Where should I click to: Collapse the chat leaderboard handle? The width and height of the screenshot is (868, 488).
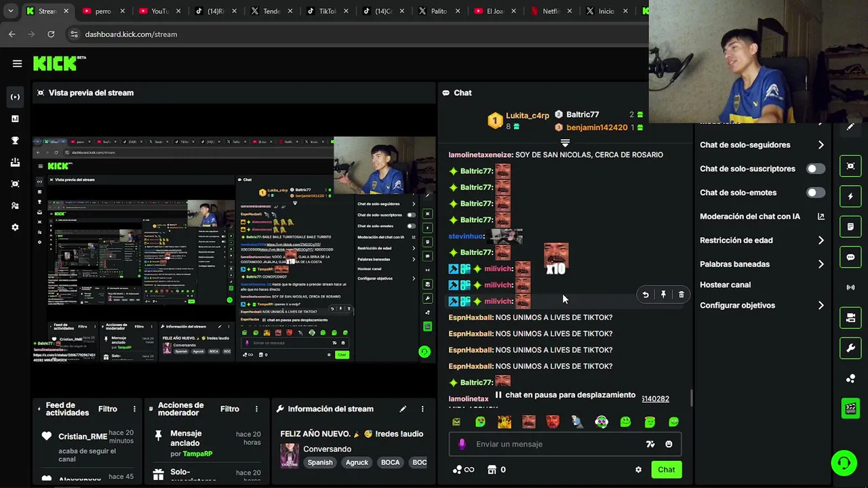(565, 143)
